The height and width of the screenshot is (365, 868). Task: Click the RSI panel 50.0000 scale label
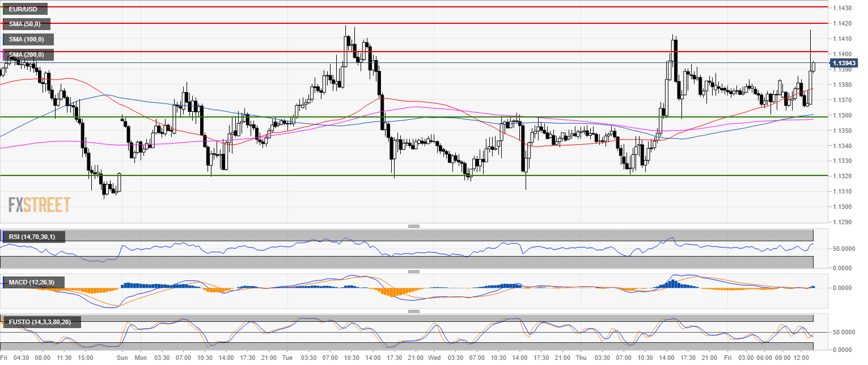coord(844,249)
